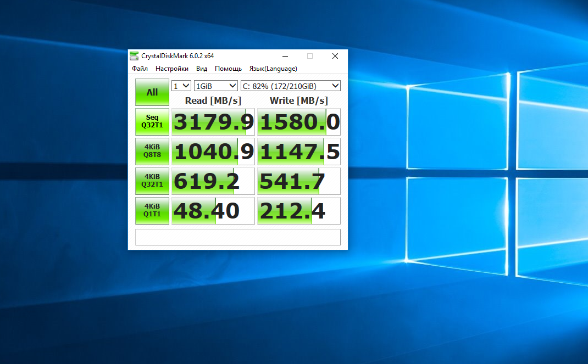Click the 4KiB Q32T1 read result 619.2
The image size is (588, 364).
[x=213, y=181]
